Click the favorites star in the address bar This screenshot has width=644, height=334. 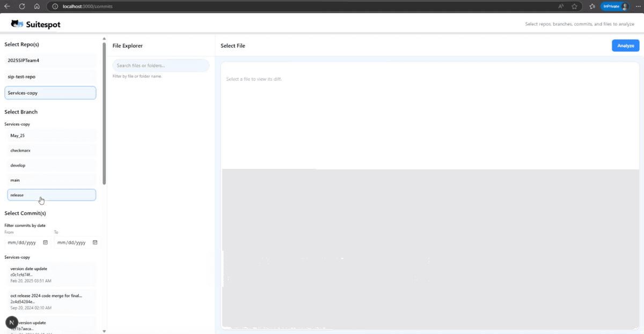click(574, 6)
